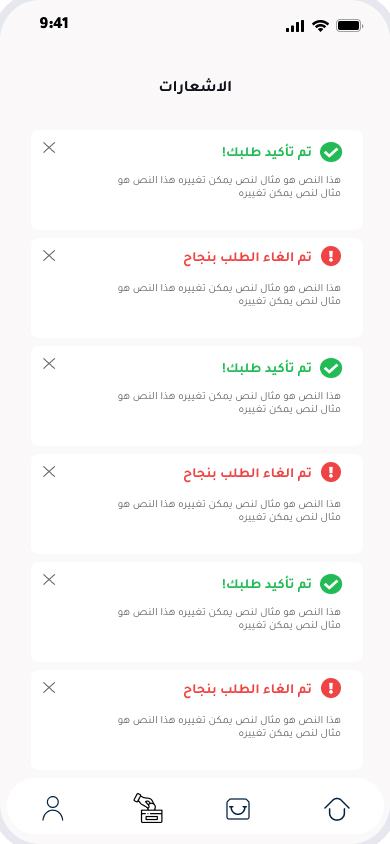Dismiss the first order confirmed notification

point(49,147)
